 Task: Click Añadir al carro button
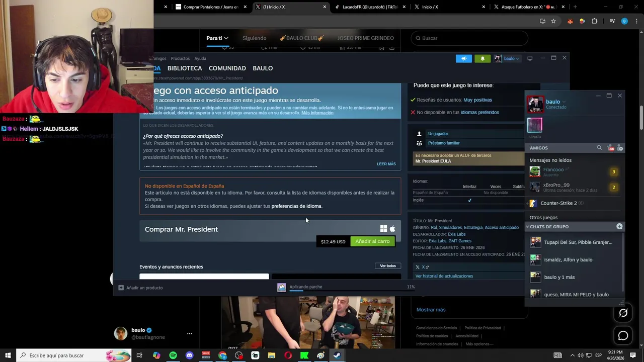pyautogui.click(x=372, y=241)
